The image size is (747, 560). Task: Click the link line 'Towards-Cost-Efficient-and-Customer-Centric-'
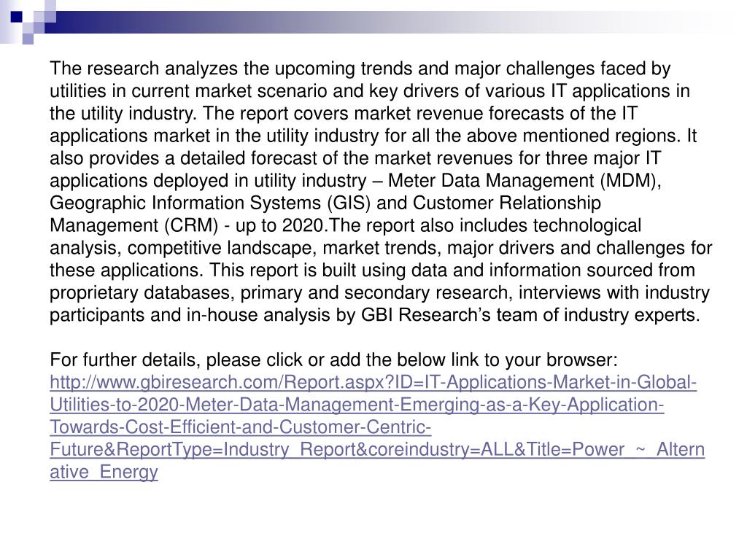(241, 427)
